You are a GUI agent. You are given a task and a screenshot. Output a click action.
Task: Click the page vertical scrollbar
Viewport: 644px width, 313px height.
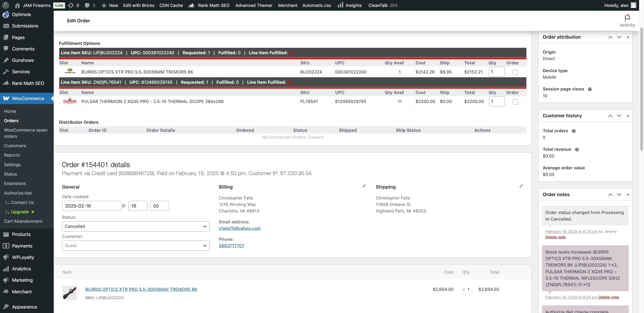[642, 89]
